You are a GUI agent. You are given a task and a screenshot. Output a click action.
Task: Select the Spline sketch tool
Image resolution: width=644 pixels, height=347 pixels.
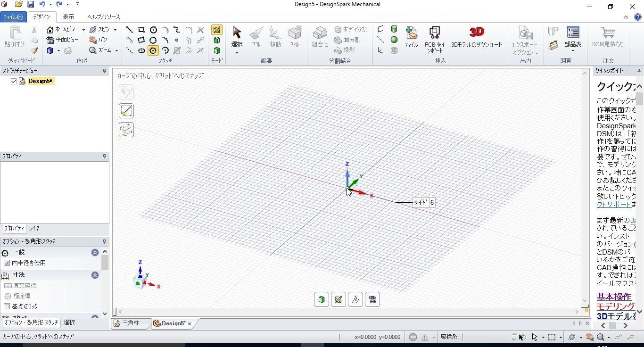coord(176,30)
